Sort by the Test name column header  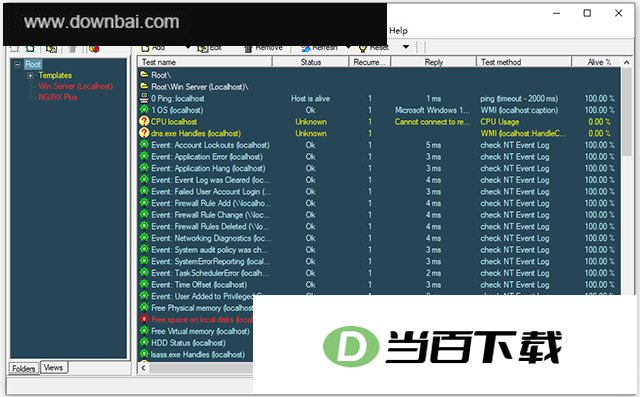[x=204, y=62]
